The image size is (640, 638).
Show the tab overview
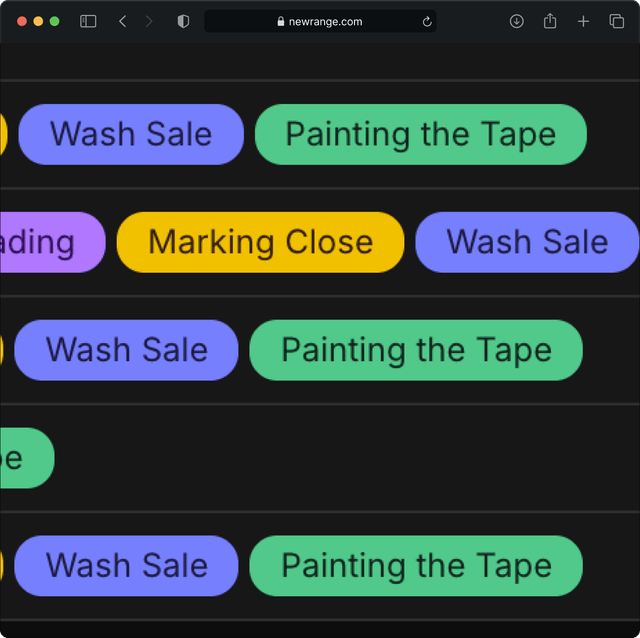click(x=616, y=21)
